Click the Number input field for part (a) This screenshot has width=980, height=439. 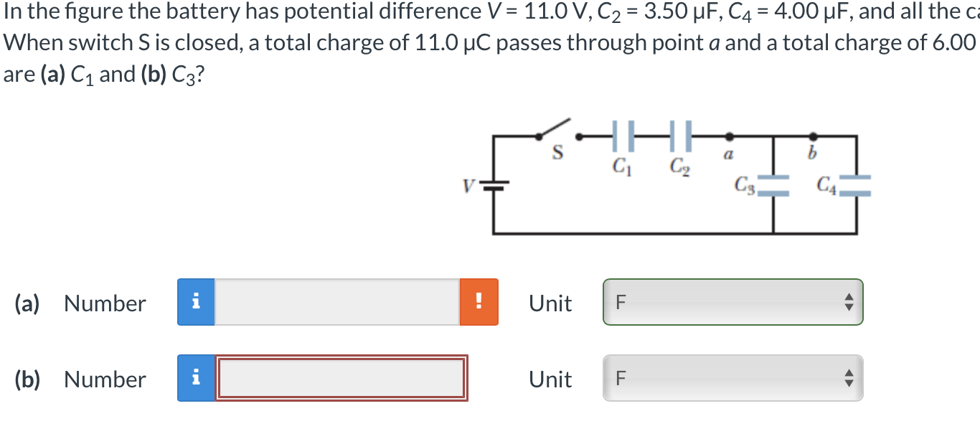pyautogui.click(x=337, y=303)
